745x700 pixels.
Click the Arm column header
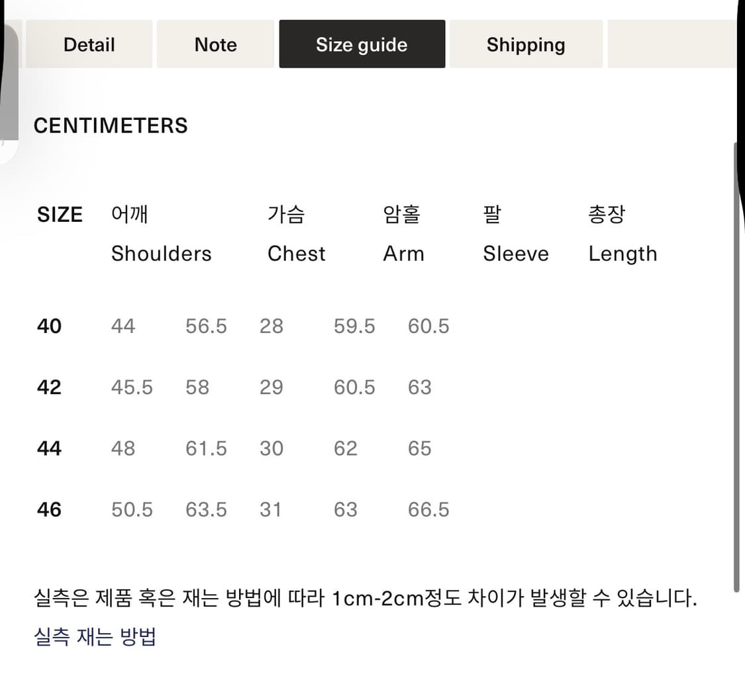tap(403, 253)
